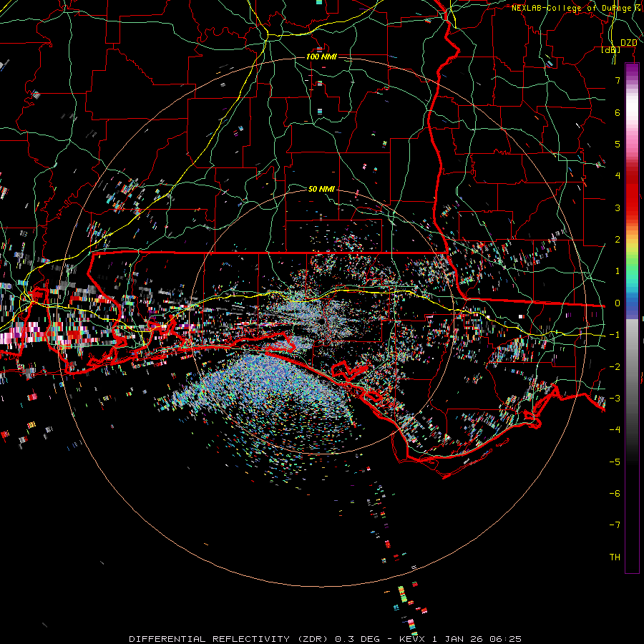The image size is (644, 644).
Task: Click the -2 value on color scale
Action: [x=615, y=367]
